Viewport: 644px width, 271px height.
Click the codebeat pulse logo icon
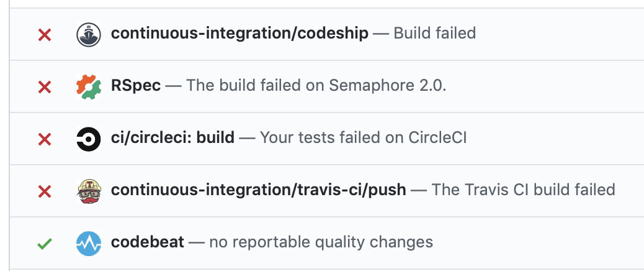[88, 243]
